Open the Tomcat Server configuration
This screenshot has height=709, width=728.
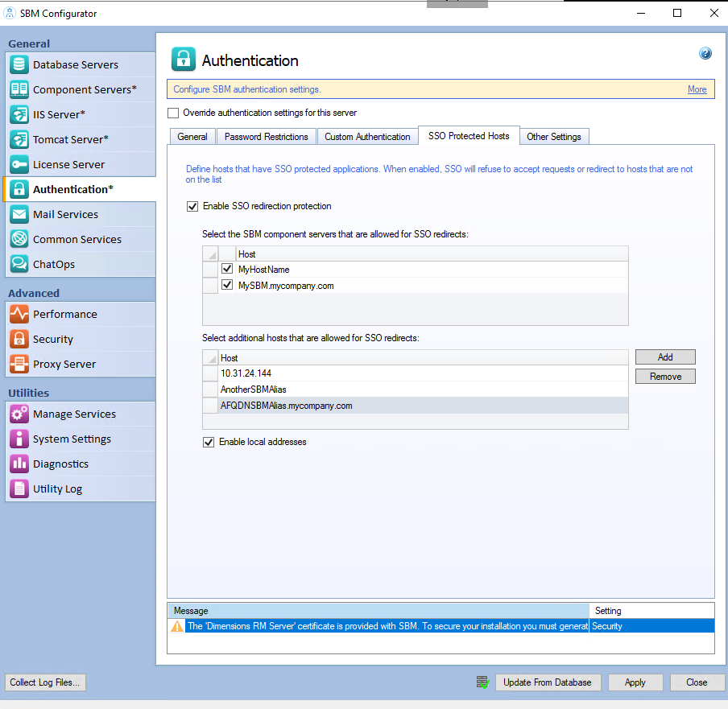click(x=72, y=139)
